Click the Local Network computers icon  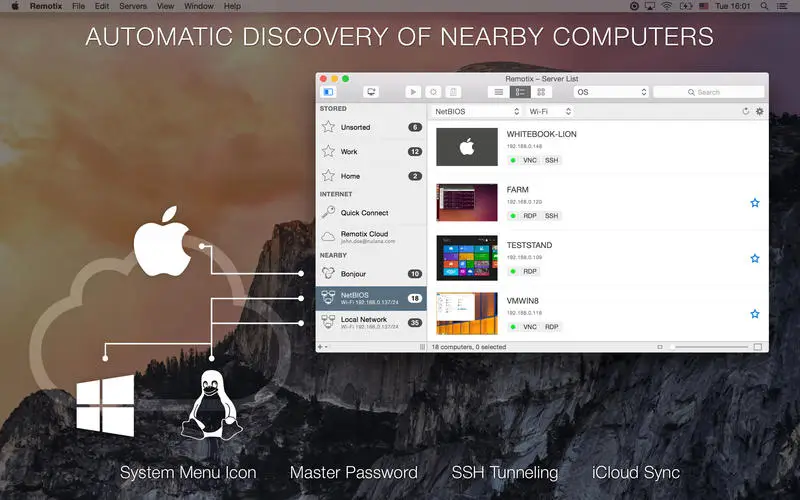328,322
